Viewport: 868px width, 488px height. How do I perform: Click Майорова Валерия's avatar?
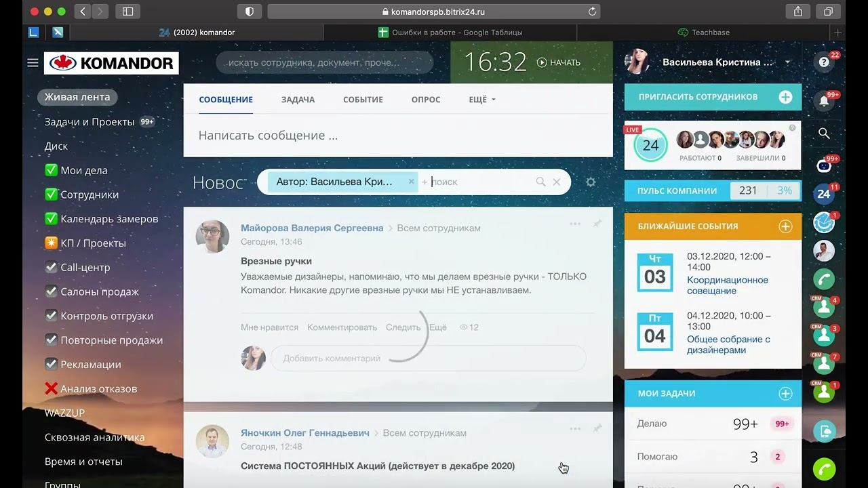(x=212, y=237)
